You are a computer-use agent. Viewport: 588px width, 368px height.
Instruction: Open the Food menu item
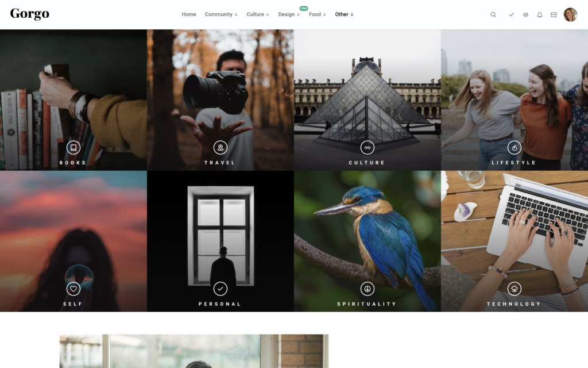(317, 14)
